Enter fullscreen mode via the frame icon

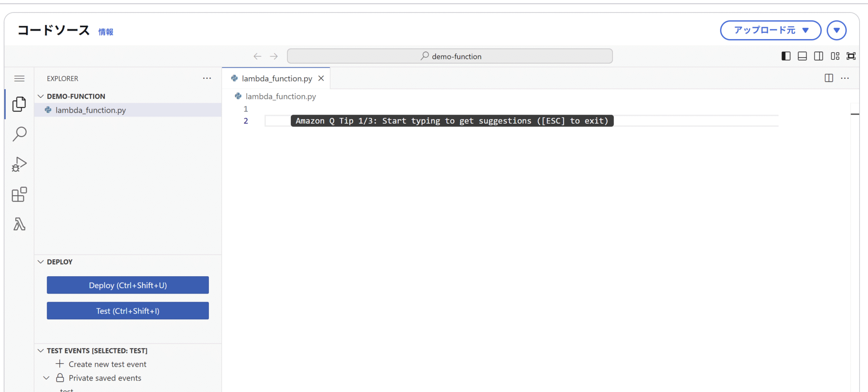point(851,56)
